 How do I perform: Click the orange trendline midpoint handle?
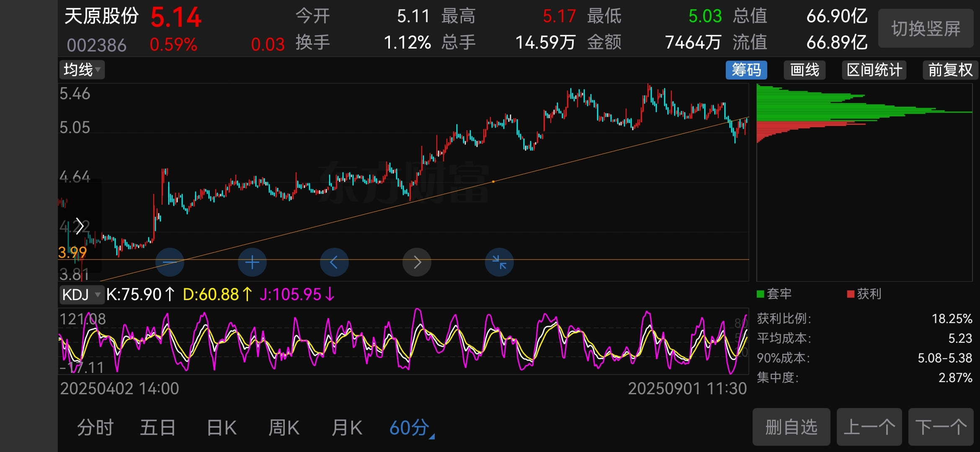[493, 182]
